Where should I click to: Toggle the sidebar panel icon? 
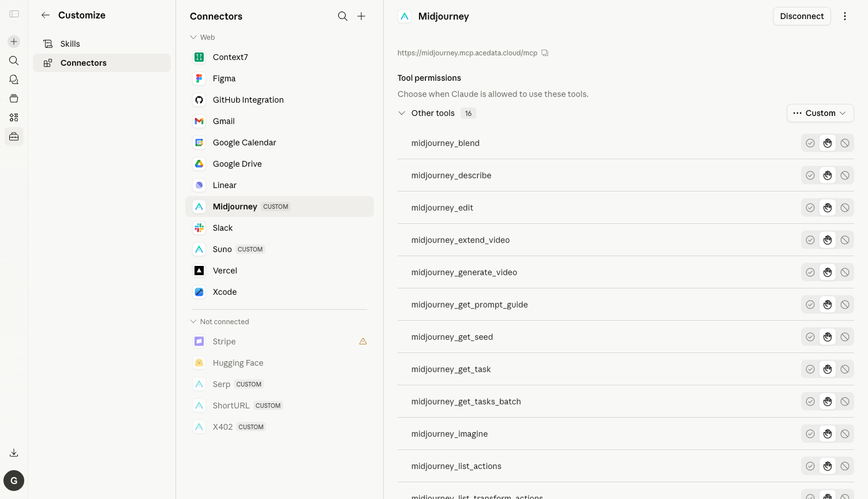(14, 14)
